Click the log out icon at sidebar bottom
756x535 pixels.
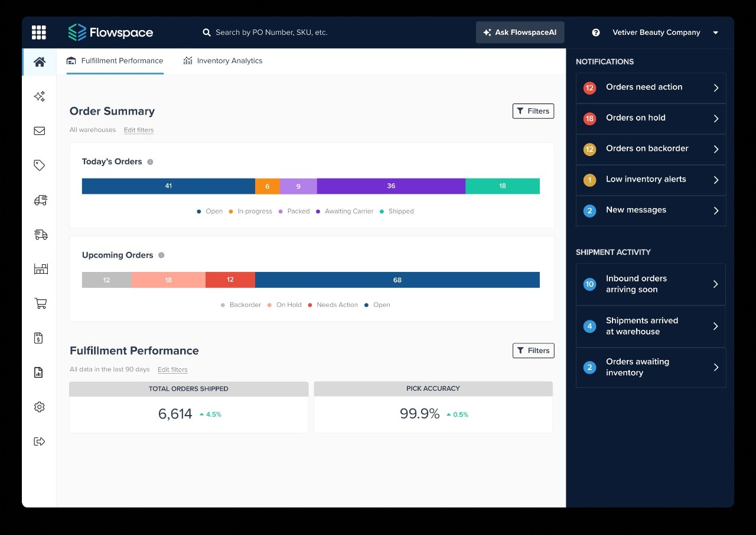click(x=39, y=441)
